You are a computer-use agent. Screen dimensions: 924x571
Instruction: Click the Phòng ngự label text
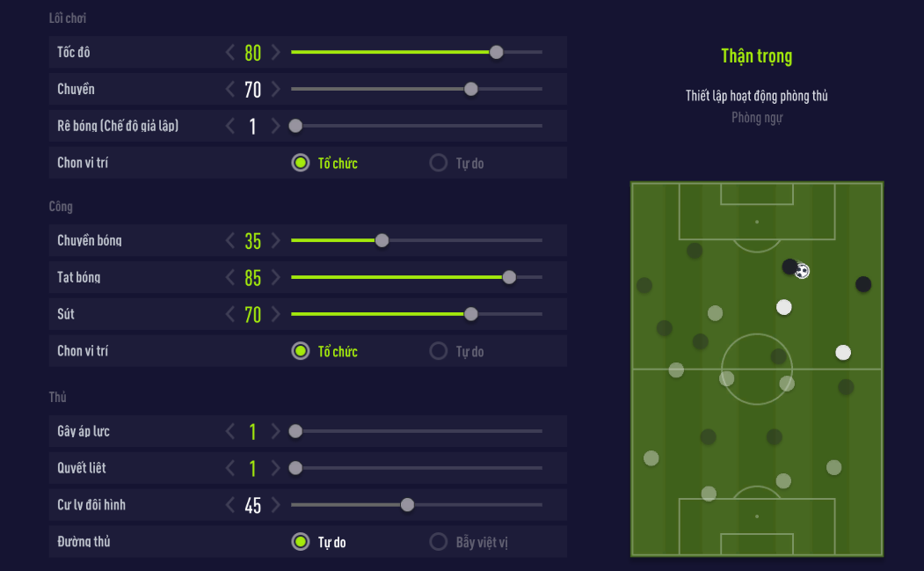click(x=756, y=118)
